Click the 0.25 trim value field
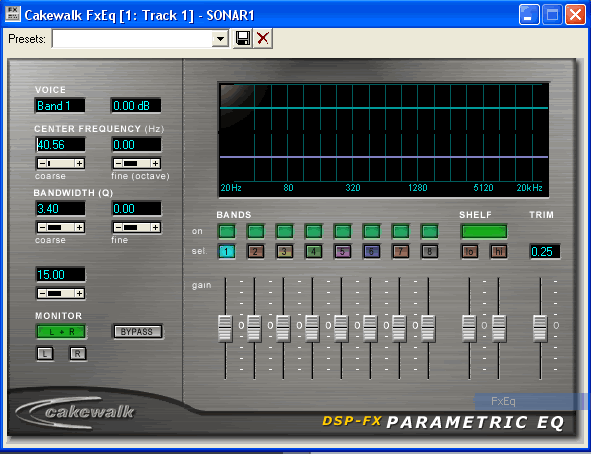Screen dimensions: 591x454 545,251
